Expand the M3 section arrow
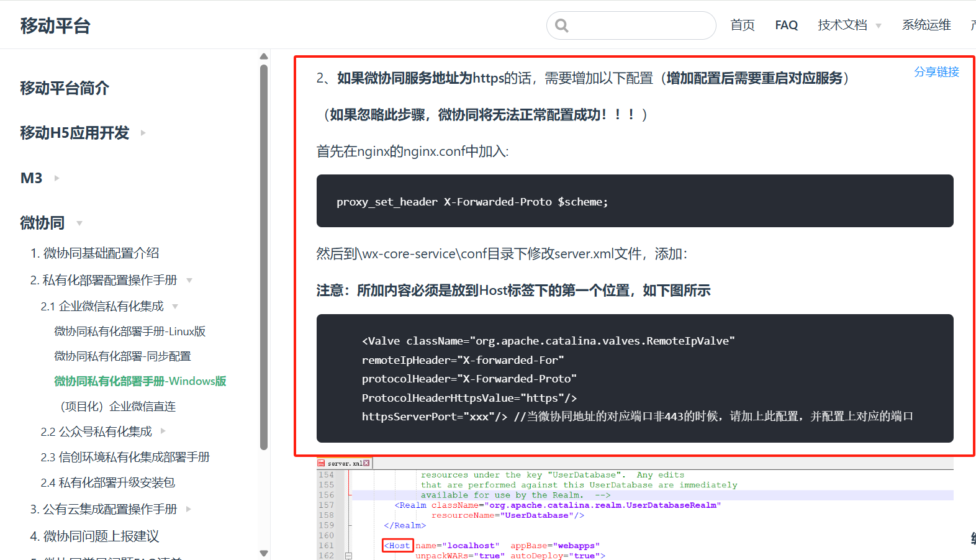Viewport: 976px width, 560px height. tap(57, 178)
